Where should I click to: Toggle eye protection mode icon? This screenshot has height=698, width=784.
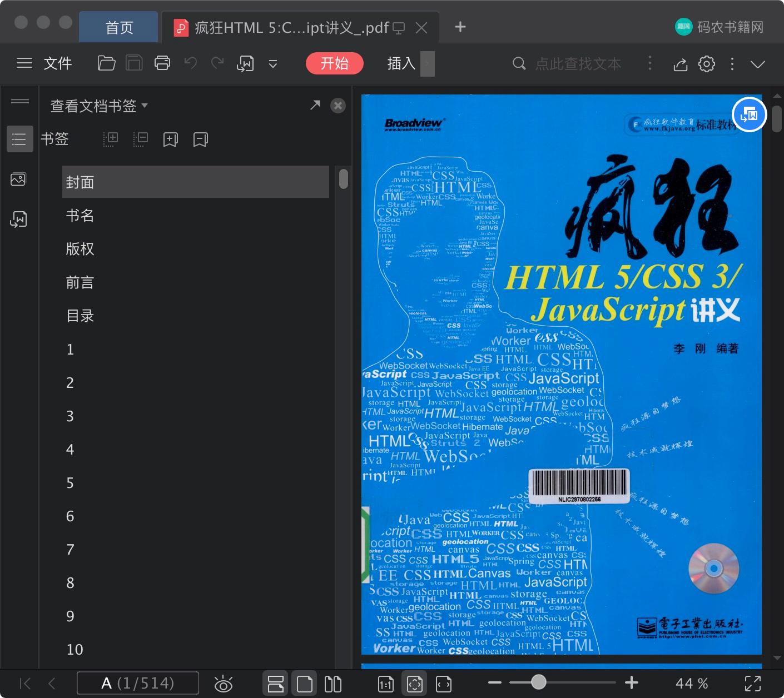224,684
